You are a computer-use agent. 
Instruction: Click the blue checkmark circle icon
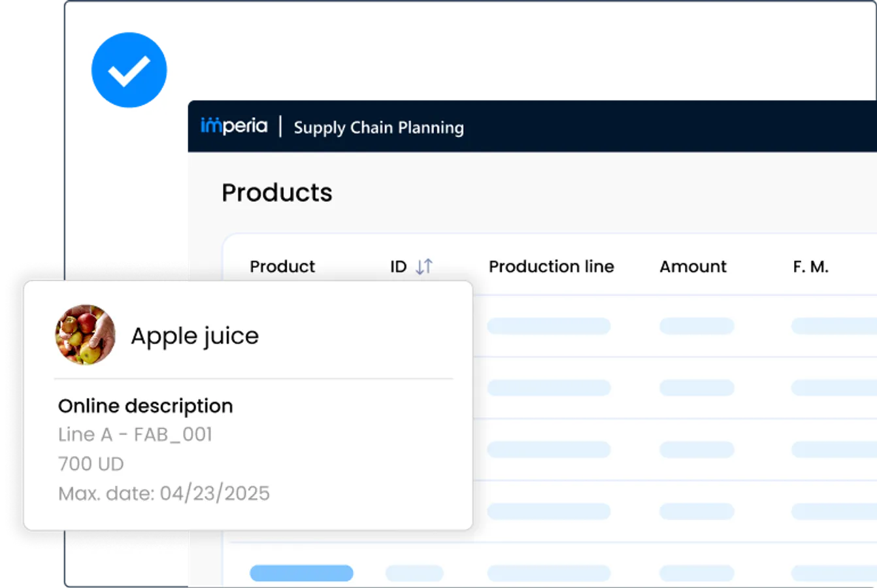[129, 70]
